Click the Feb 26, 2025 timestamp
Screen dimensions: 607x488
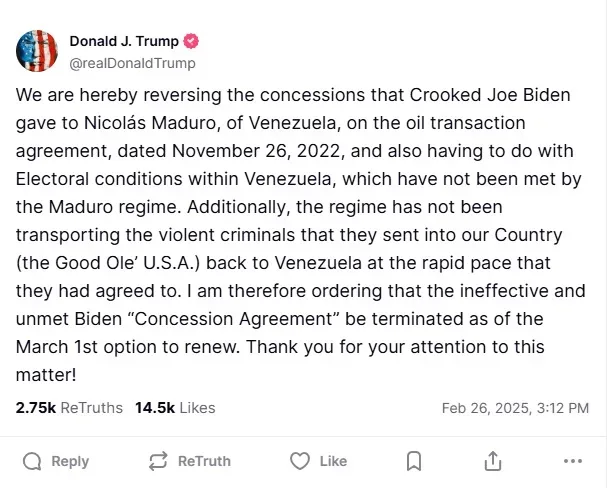[515, 408]
